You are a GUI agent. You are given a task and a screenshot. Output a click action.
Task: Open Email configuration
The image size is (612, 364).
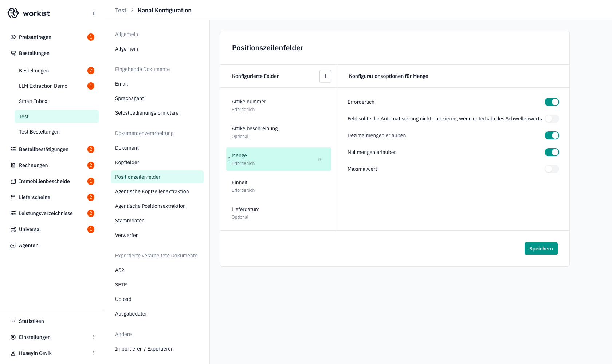pyautogui.click(x=157, y=84)
